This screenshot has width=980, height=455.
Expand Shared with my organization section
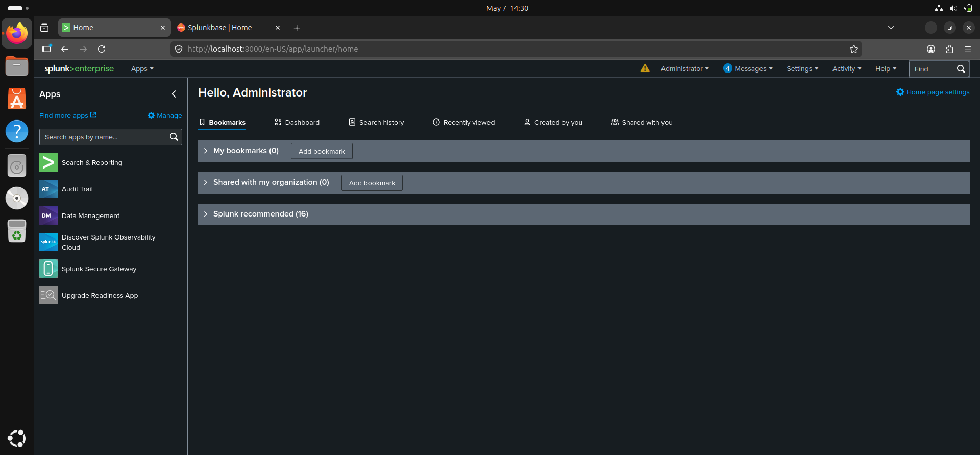pos(206,182)
